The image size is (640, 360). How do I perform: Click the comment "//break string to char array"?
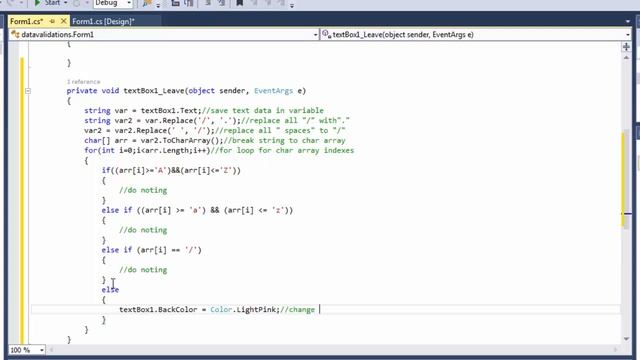[x=284, y=140]
